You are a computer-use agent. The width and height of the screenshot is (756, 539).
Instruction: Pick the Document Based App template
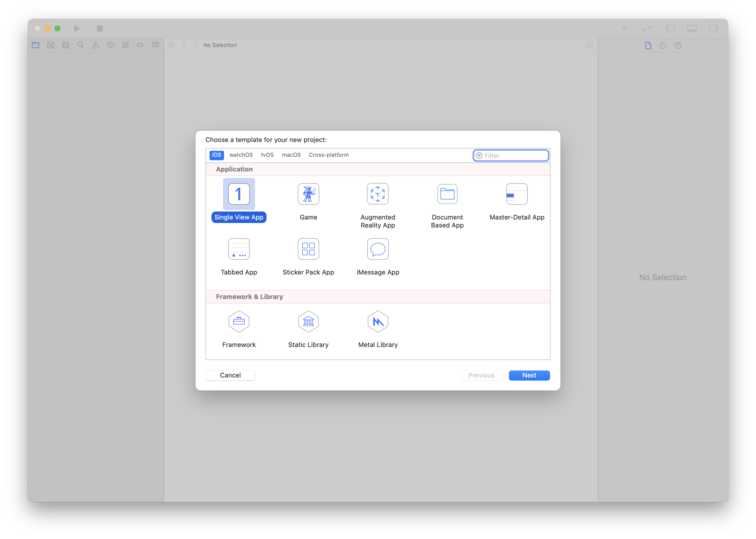click(x=447, y=194)
